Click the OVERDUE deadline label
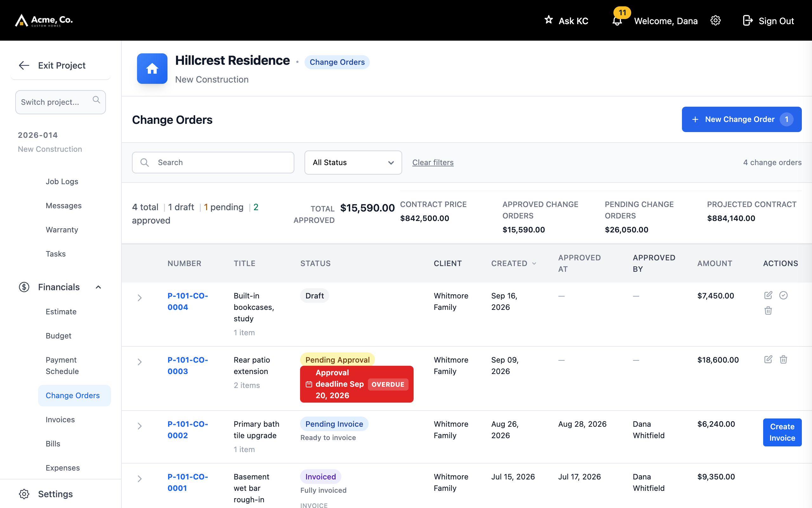 (388, 384)
